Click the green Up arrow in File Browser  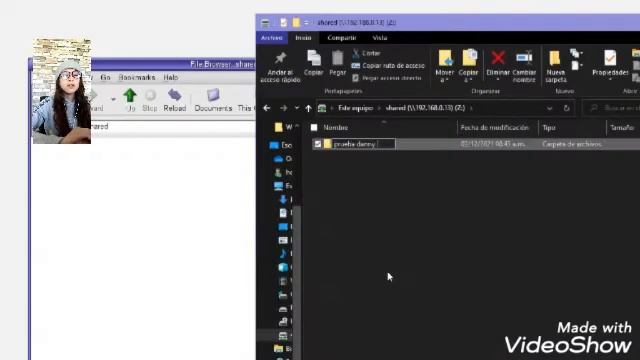[130, 100]
